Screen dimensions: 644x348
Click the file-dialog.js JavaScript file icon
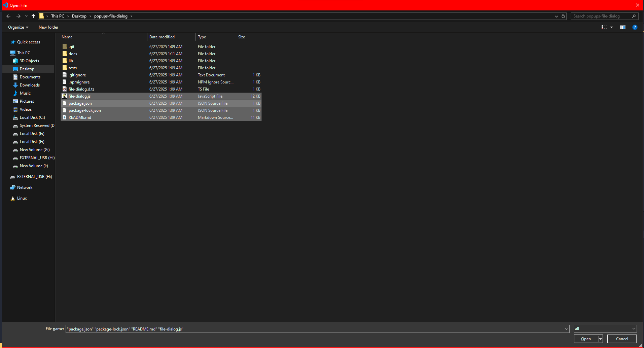pos(65,96)
